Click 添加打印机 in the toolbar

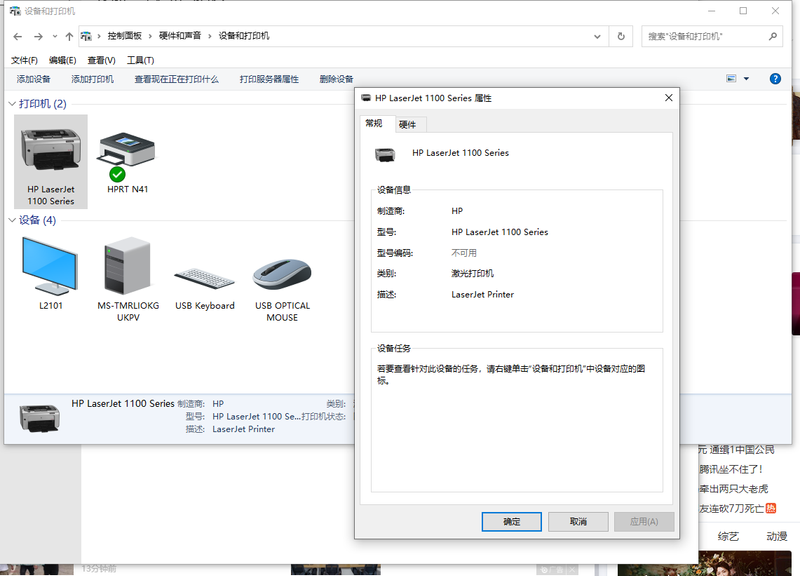pos(92,79)
